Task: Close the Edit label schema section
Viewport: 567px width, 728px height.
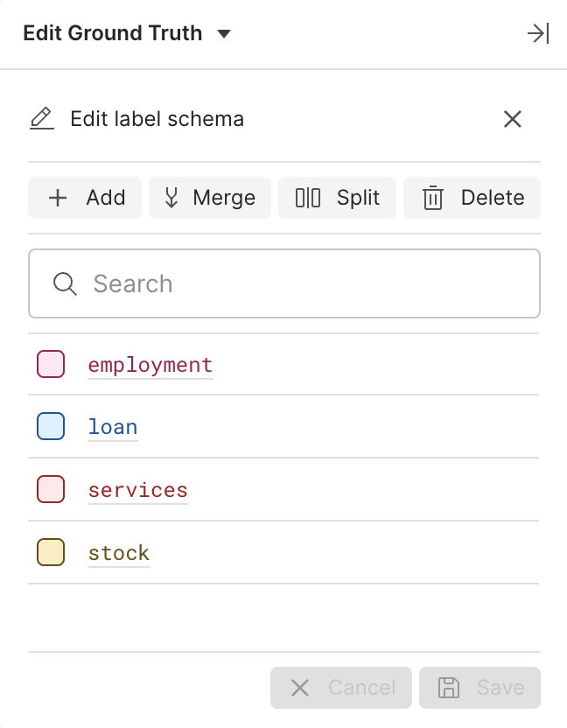Action: point(512,119)
